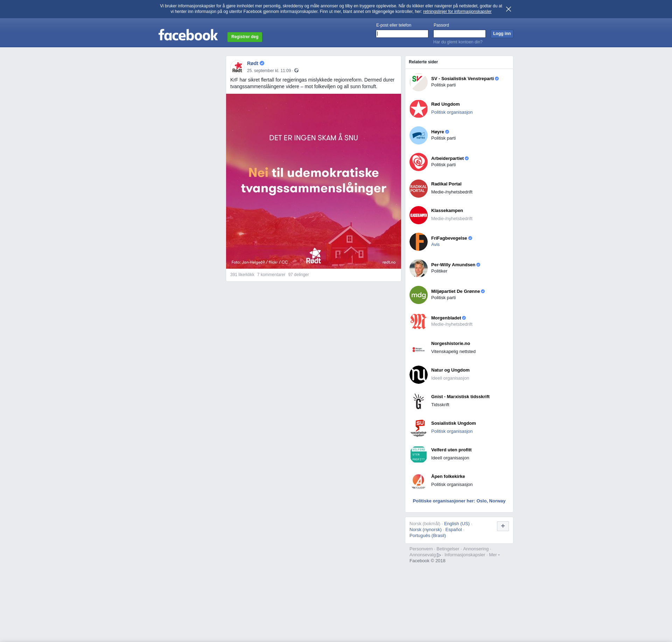
Task: Open Radikal Portal name link
Action: point(446,184)
